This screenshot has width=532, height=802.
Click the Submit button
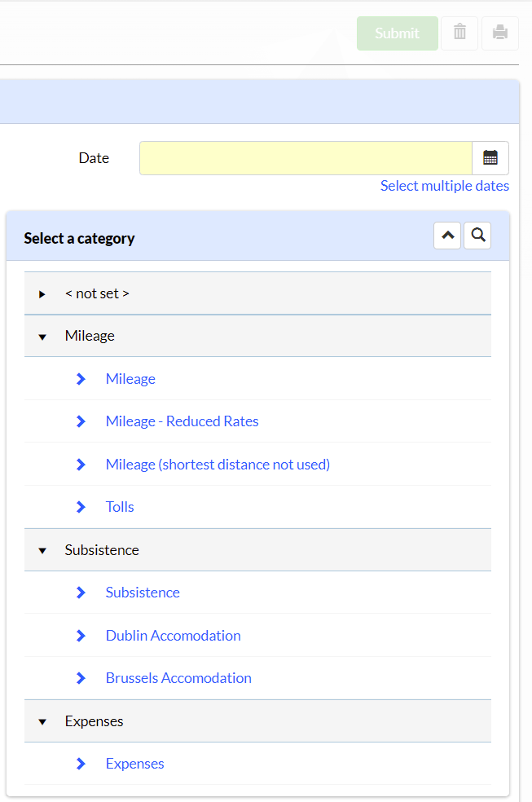398,33
